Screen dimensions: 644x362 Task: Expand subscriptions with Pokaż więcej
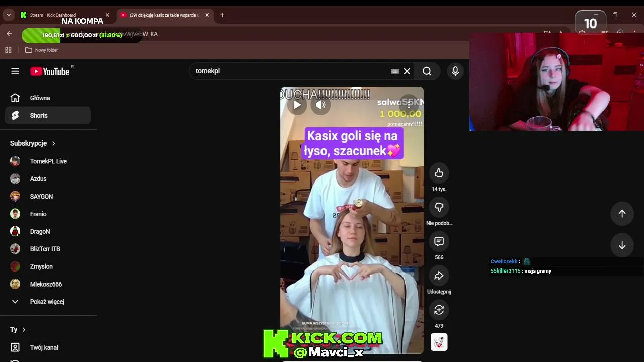[x=48, y=302]
